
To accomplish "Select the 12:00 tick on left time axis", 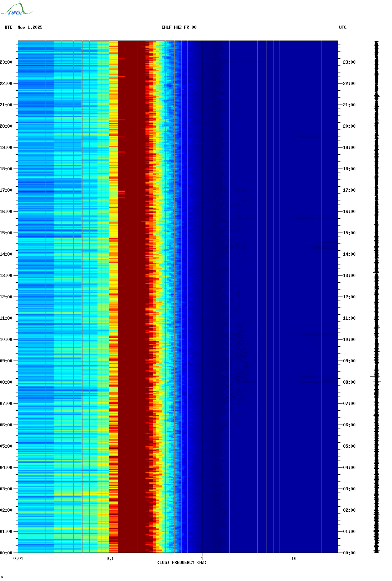I will click(x=16, y=297).
